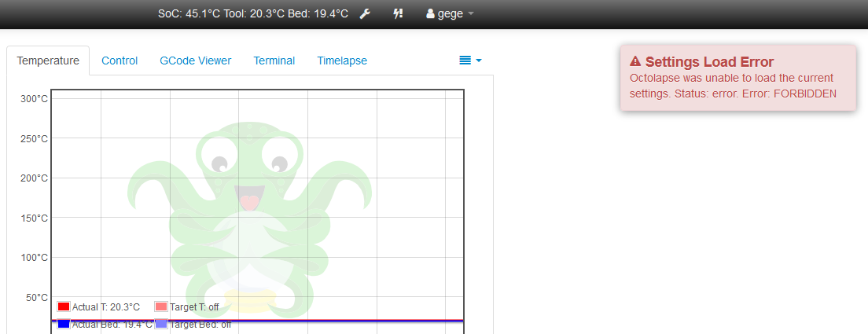
Task: Click the blue Actual Bed legend swatch
Action: click(64, 325)
